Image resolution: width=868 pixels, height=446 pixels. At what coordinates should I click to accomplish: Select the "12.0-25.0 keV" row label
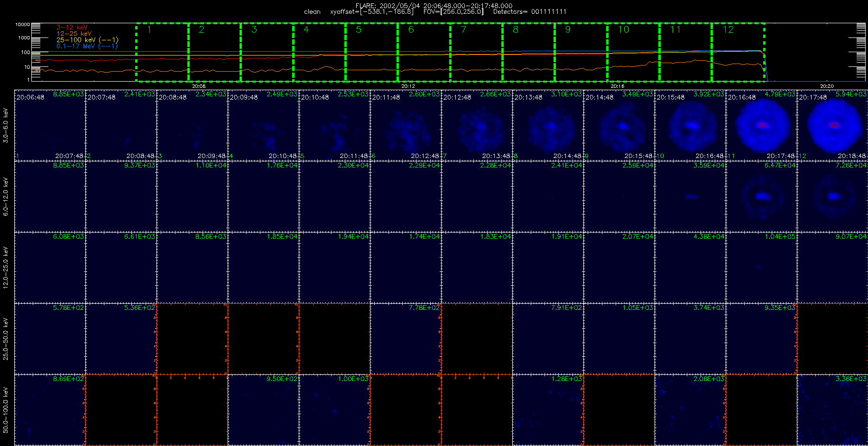click(x=6, y=268)
